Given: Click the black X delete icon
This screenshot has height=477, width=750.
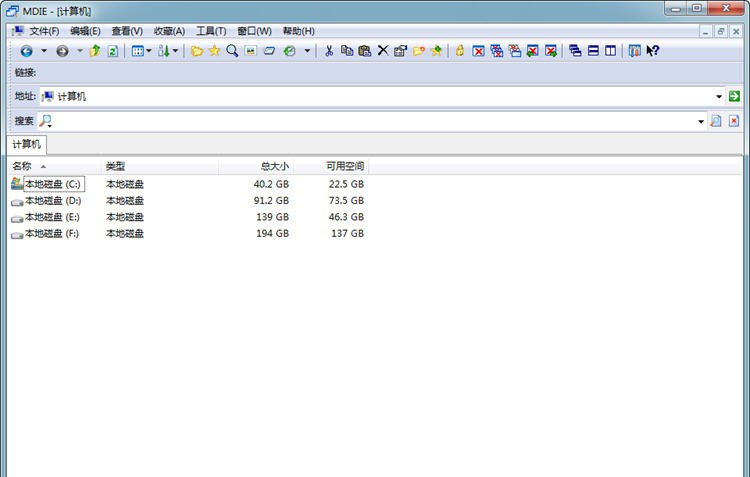Looking at the screenshot, I should (x=382, y=51).
